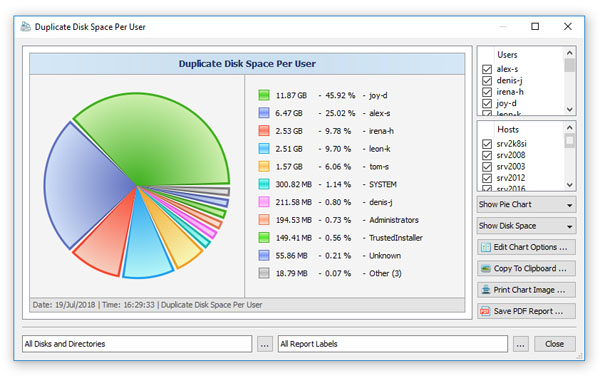
Task: Toggle the srv2008 host checkbox
Action: click(x=487, y=155)
